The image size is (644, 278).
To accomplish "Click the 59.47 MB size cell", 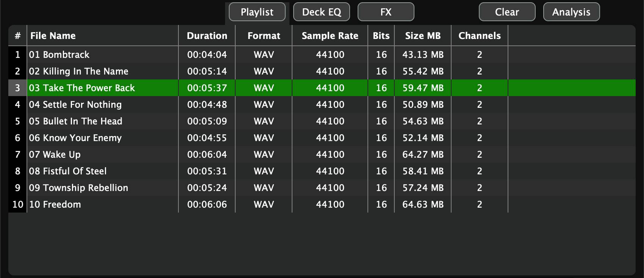I will pyautogui.click(x=423, y=88).
